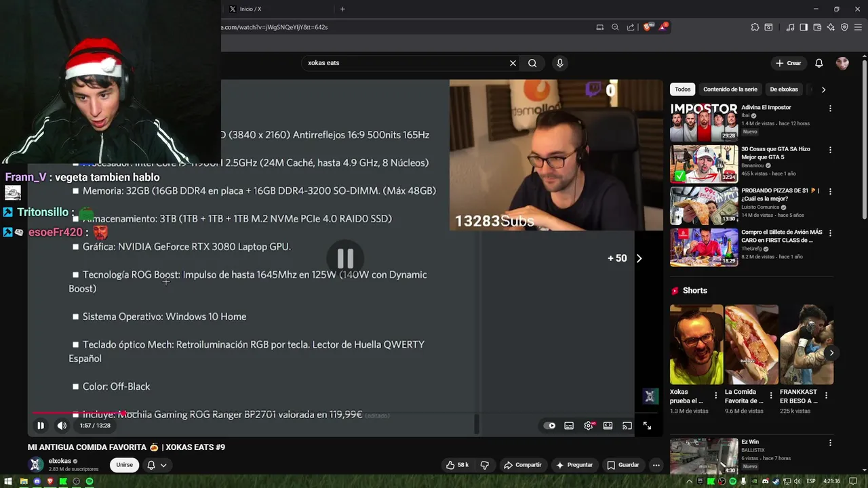Open options for '30 Cosas que GTA SA'
The image size is (868, 488).
830,150
